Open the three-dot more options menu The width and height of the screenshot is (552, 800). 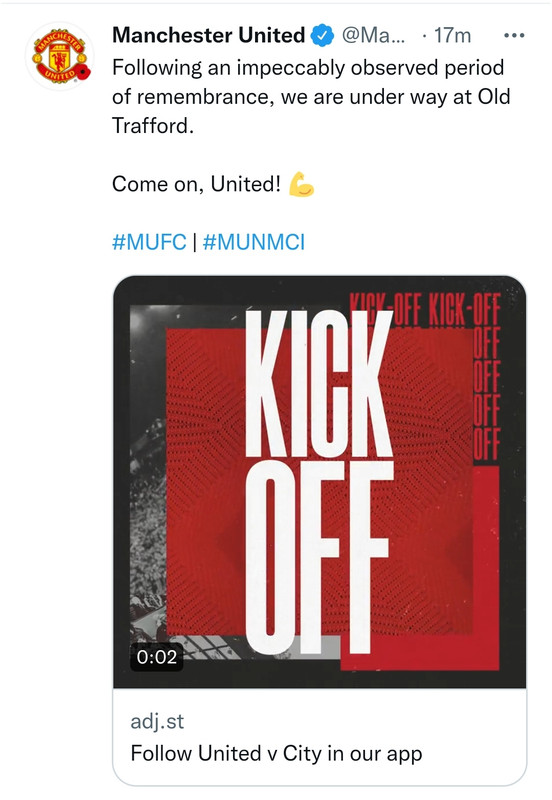point(514,36)
